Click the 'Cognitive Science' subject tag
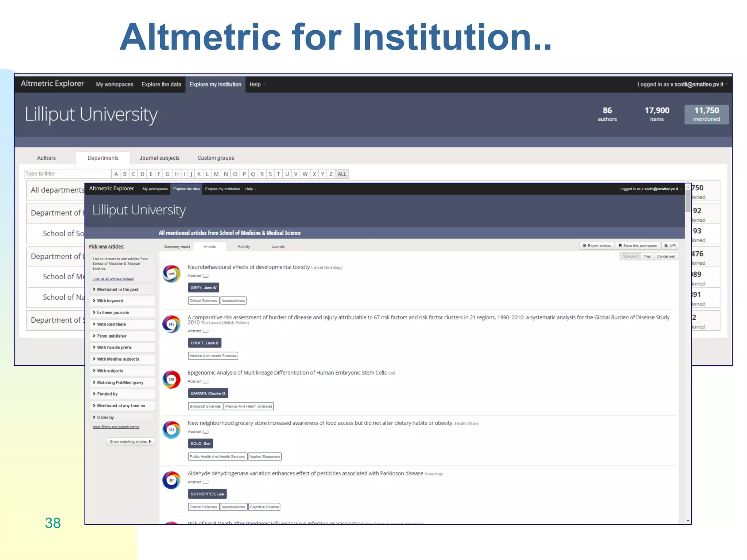Viewport: 747px width, 560px height. pos(264,507)
